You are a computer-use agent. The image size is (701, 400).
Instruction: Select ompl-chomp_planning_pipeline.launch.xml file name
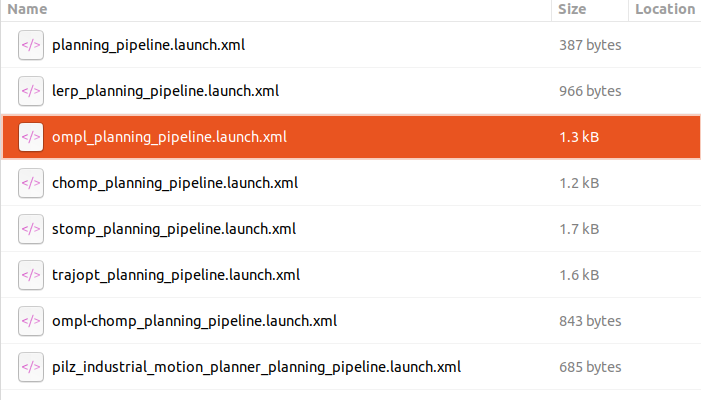[194, 321]
